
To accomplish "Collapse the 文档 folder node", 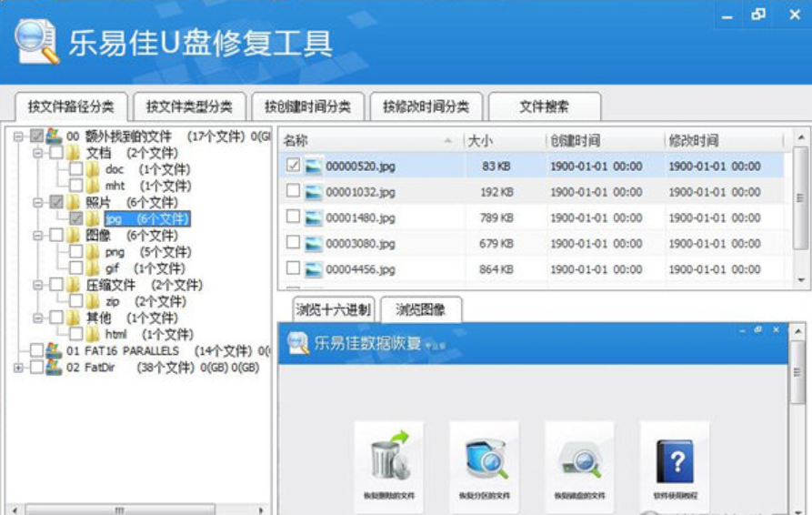I will click(37, 153).
